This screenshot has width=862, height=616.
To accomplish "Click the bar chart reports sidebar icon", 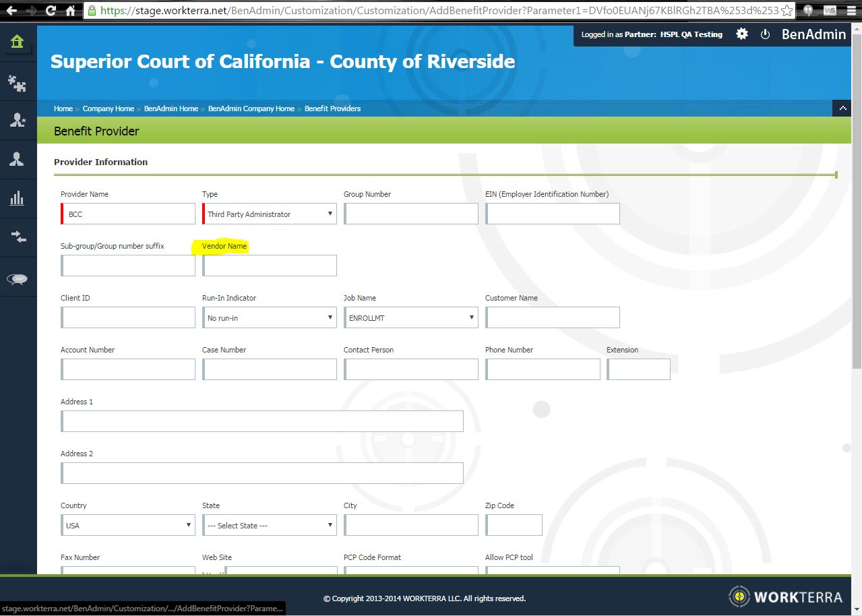I will [x=17, y=198].
